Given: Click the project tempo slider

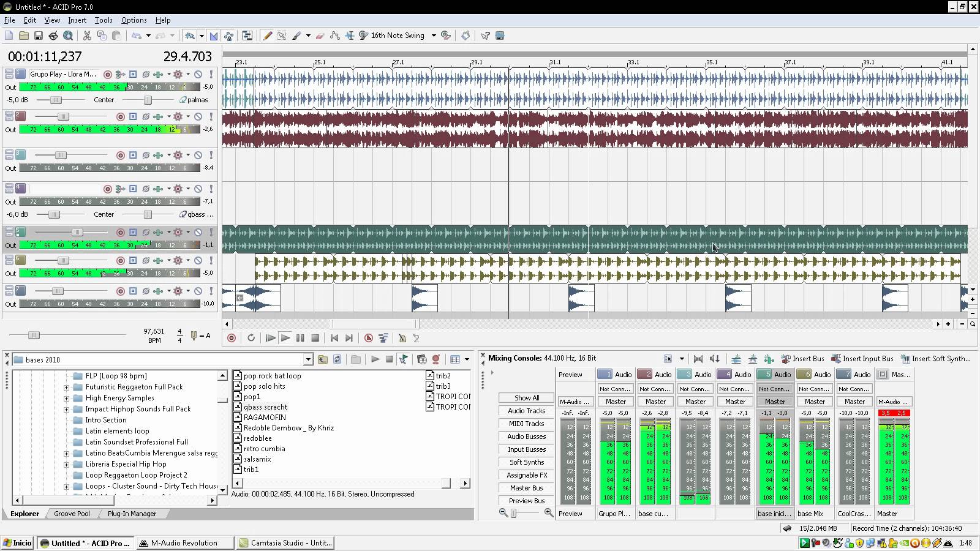Looking at the screenshot, I should point(34,335).
